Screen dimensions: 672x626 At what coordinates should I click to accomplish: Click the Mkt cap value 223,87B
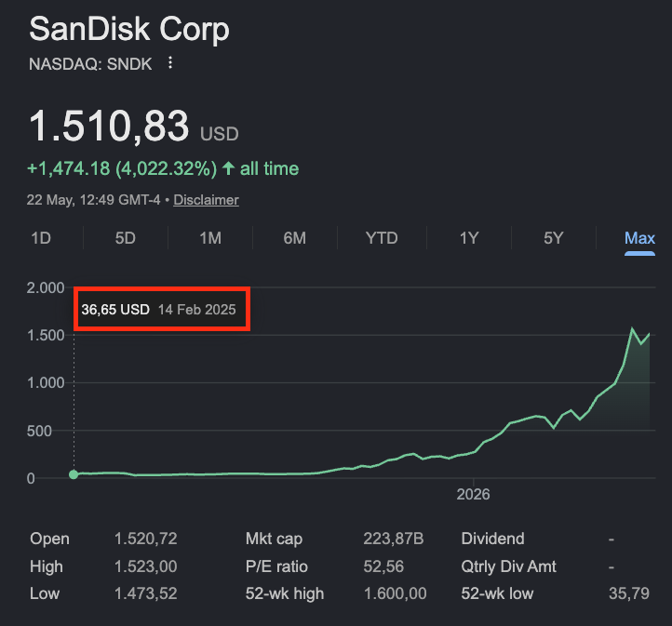[394, 539]
